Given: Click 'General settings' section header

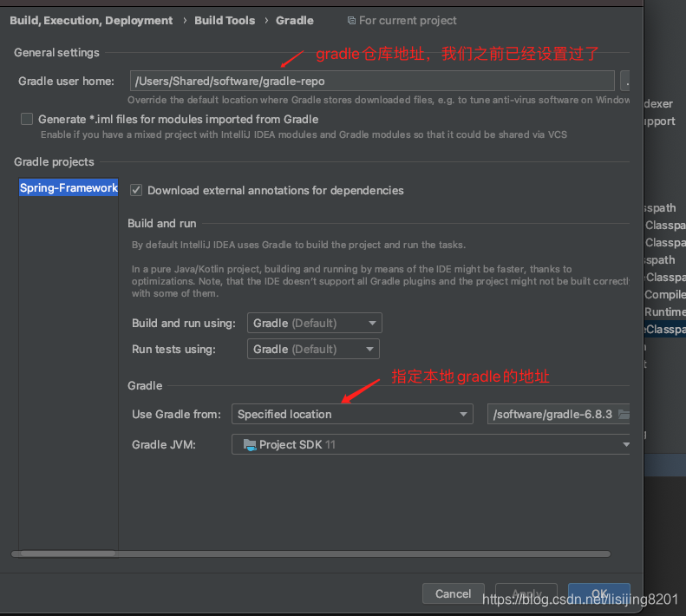Looking at the screenshot, I should [x=56, y=53].
